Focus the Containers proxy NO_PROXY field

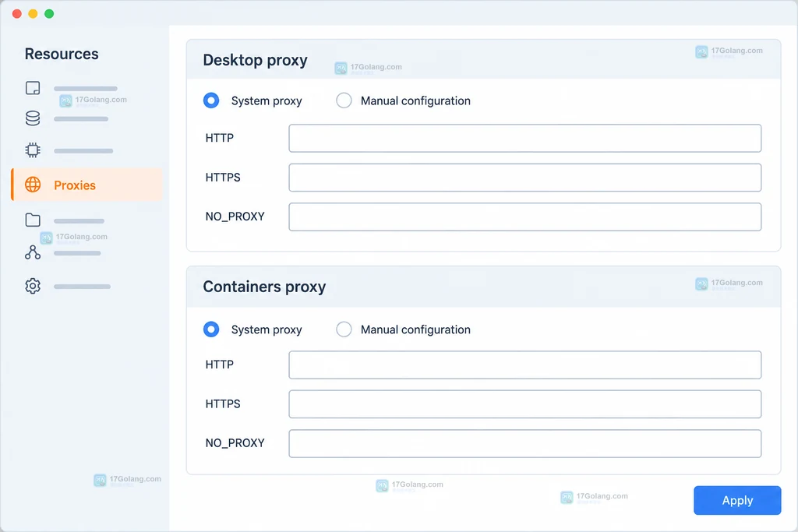point(525,443)
